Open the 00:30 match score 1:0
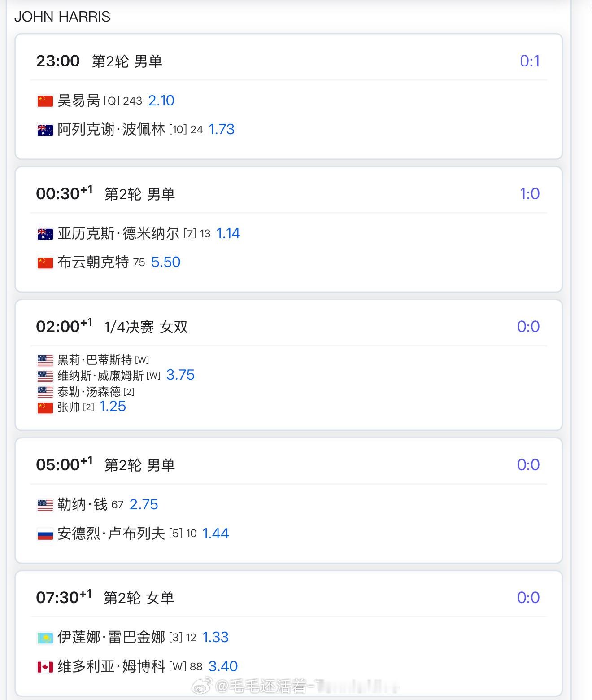The width and height of the screenshot is (592, 700). point(530,194)
